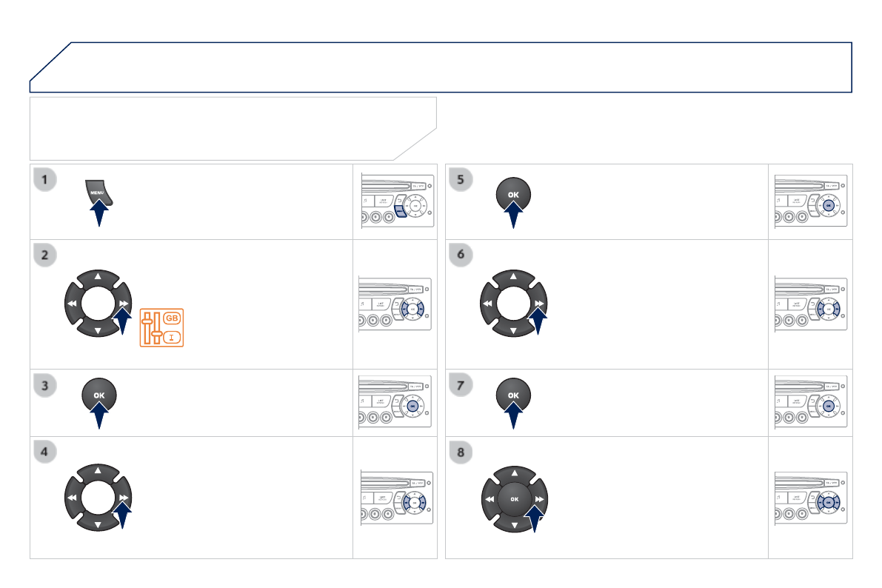Click down arrow on step 4 dial

pos(97,524)
